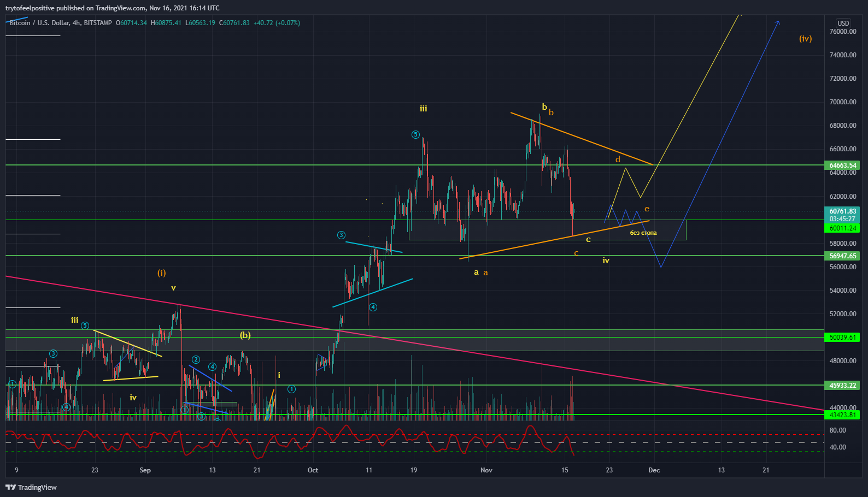Click the Oct date axis label
Screen dimensions: 868x497
[313, 470]
